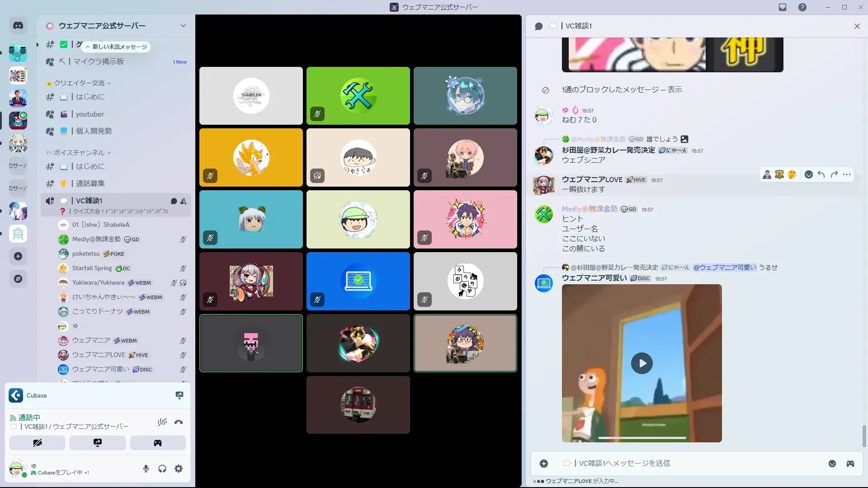Viewport: 868px width, 488px height.
Task: Disconnect from the voice call
Action: 179,422
